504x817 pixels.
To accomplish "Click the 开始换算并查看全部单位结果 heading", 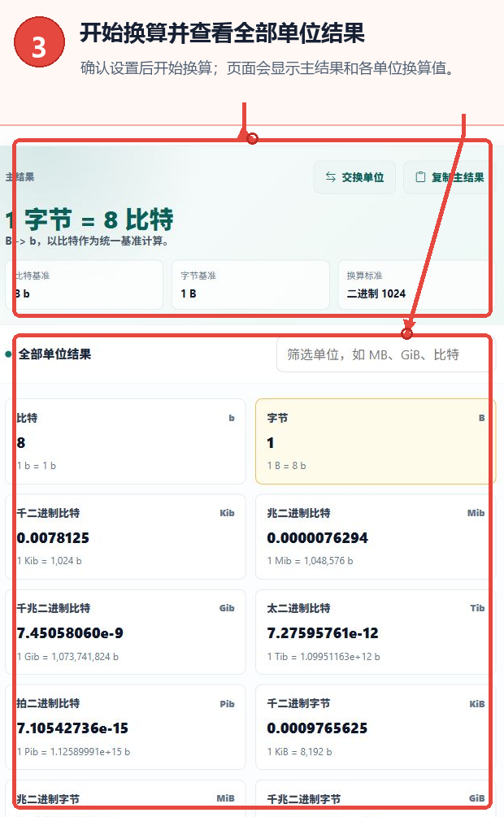I will point(222,33).
